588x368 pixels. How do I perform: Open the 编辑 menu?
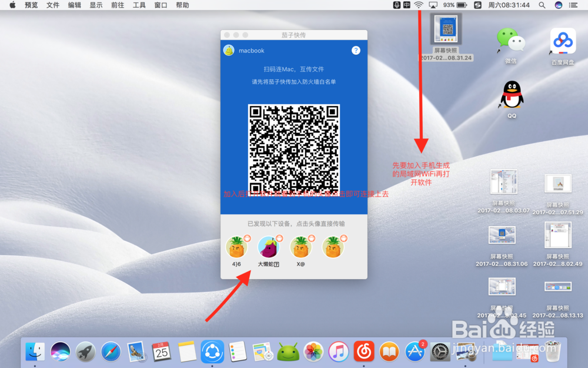click(x=75, y=5)
